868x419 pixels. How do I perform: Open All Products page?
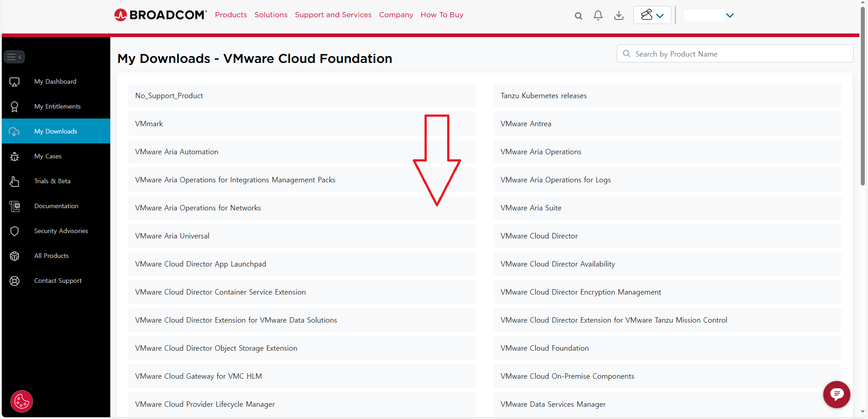coord(52,256)
